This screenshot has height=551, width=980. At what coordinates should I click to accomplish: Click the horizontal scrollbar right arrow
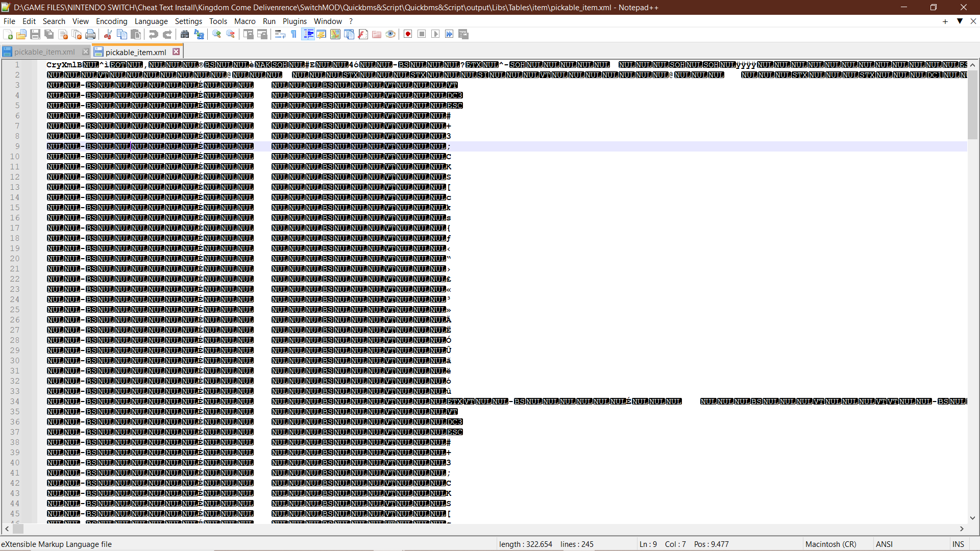(962, 529)
